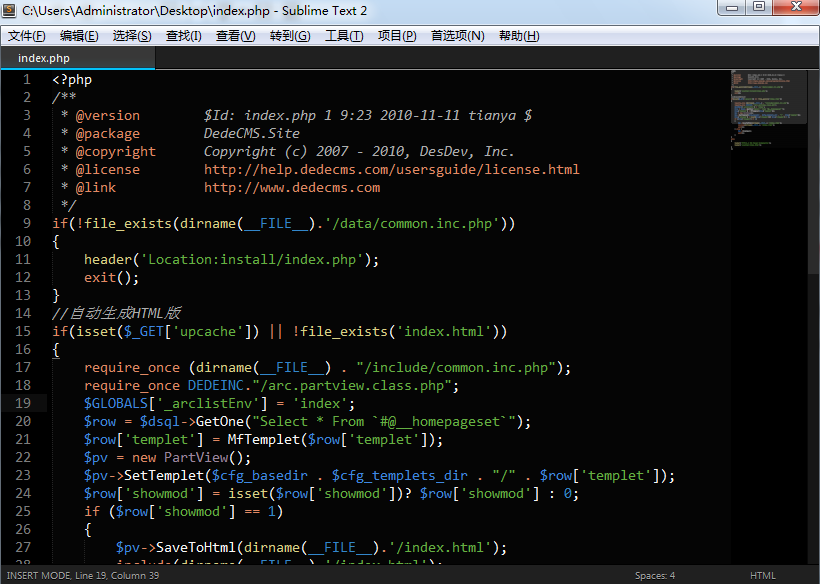This screenshot has height=584, width=820.
Task: Open the 帮助(H) menu
Action: click(x=519, y=36)
